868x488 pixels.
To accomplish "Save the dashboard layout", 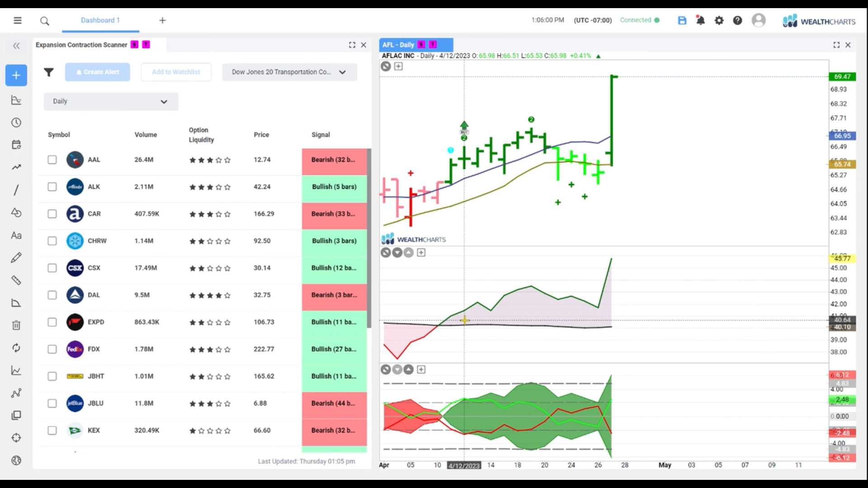I will coord(682,20).
